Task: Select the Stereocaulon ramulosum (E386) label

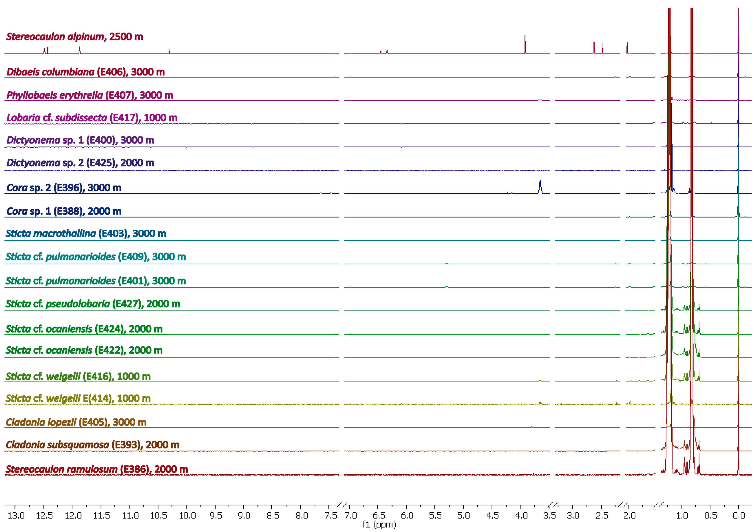Action: pos(97,470)
